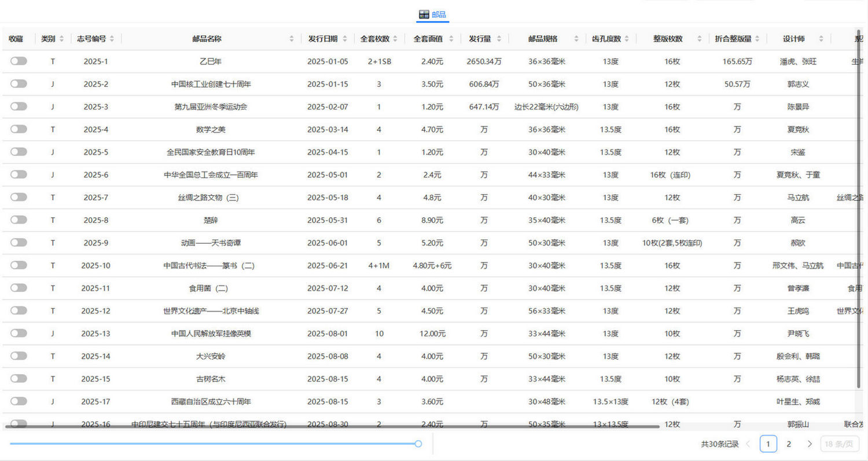
Task: Click the sort control beside 全套面值
Action: (x=450, y=39)
